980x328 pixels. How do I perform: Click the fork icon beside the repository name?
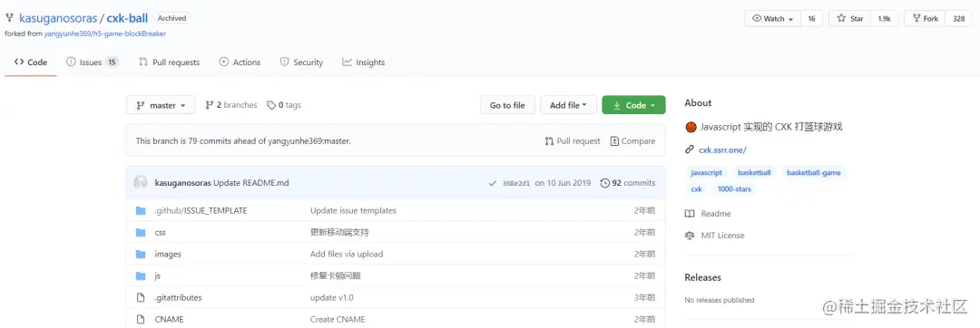[x=9, y=18]
